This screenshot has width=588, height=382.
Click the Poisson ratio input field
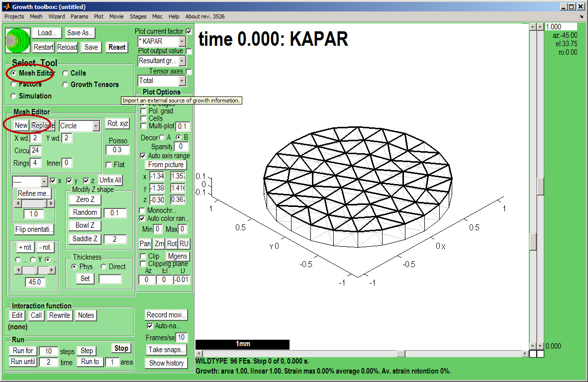117,150
